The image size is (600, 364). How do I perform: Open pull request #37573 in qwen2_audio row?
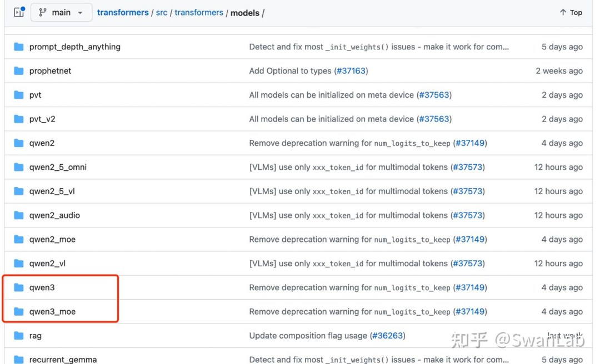(468, 215)
